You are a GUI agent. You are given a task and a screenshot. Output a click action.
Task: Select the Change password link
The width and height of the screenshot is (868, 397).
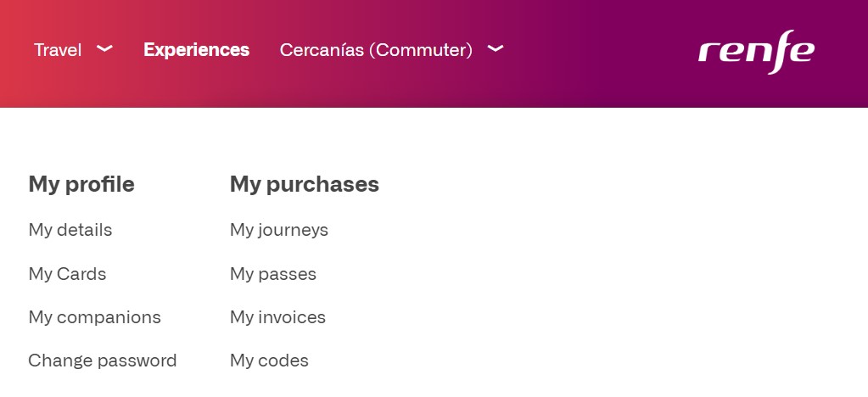pyautogui.click(x=102, y=361)
